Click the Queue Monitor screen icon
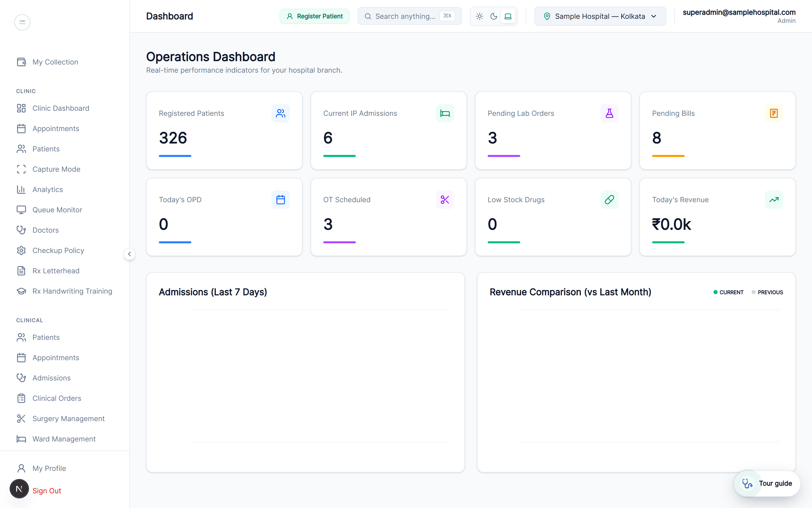The image size is (812, 508). coord(22,210)
